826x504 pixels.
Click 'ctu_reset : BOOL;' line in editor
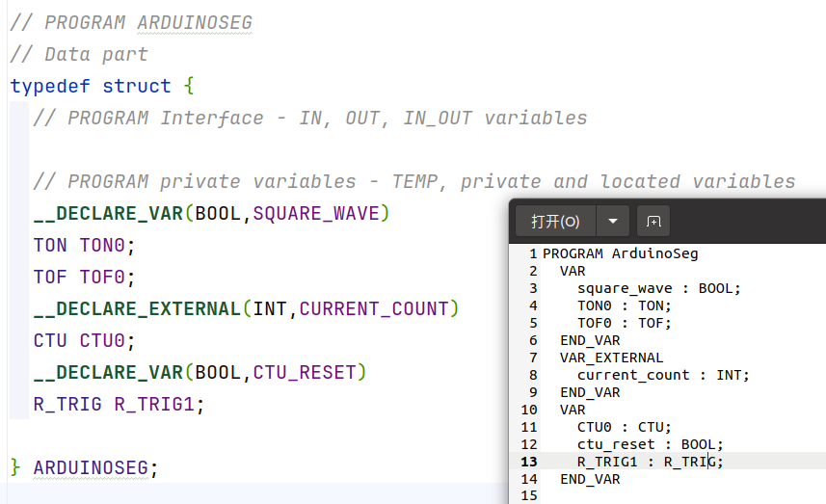point(650,444)
